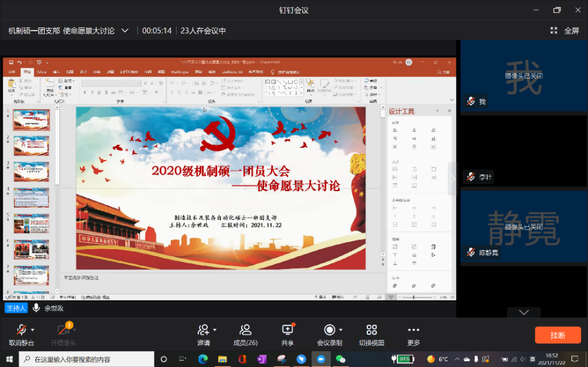Click 陈静霓 participant video tile
The height and width of the screenshot is (367, 588).
point(524,227)
